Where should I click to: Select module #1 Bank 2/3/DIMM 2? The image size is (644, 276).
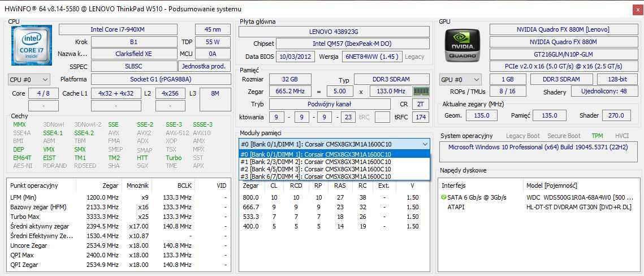point(334,162)
